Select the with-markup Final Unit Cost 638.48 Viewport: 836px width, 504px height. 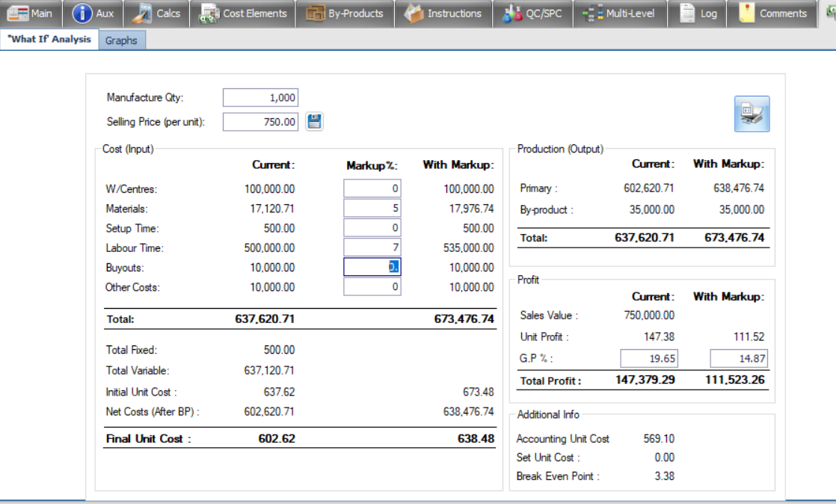point(476,438)
